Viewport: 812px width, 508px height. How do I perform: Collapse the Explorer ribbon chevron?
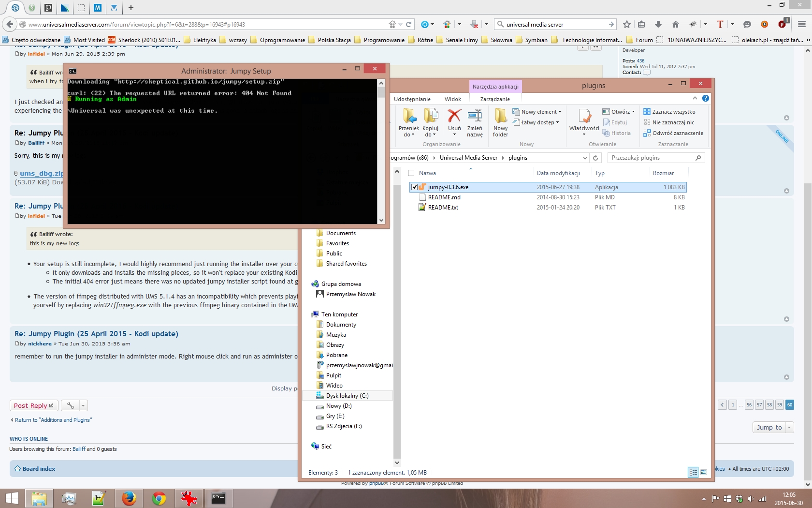(695, 98)
